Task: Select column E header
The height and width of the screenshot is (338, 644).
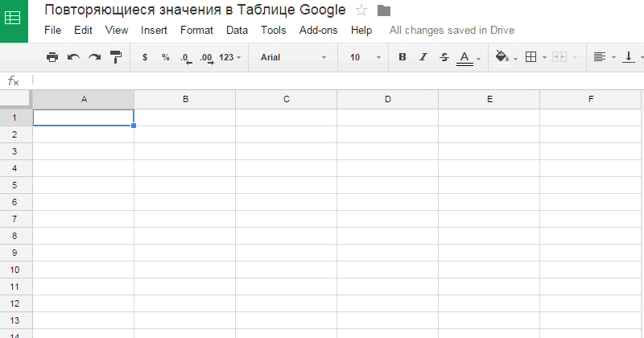Action: pyautogui.click(x=489, y=99)
